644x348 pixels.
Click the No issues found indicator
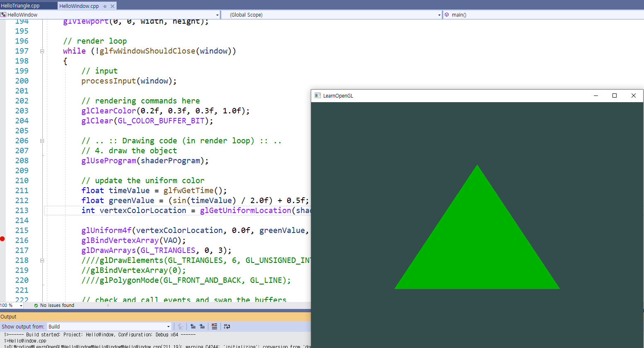pos(54,305)
